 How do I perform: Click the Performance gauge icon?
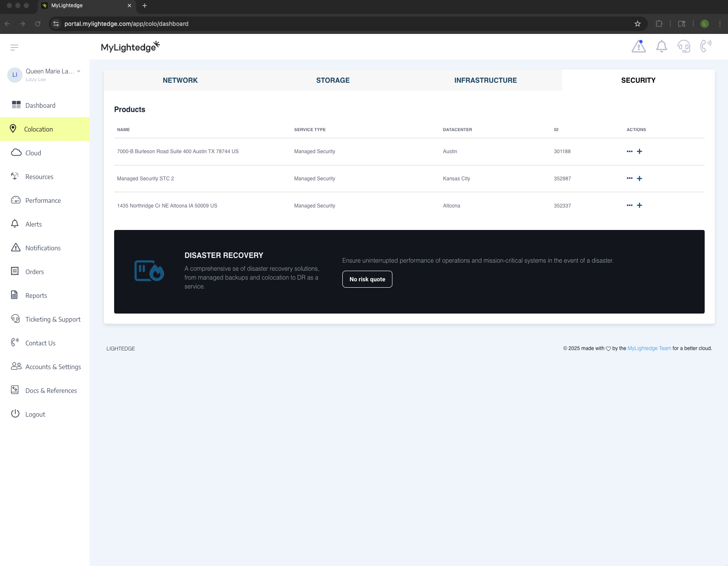click(x=16, y=200)
